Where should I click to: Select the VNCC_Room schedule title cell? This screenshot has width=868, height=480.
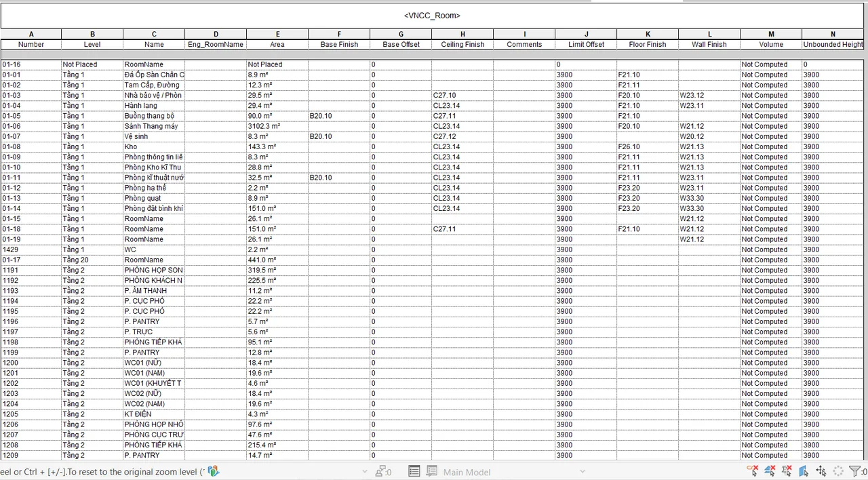pos(432,16)
